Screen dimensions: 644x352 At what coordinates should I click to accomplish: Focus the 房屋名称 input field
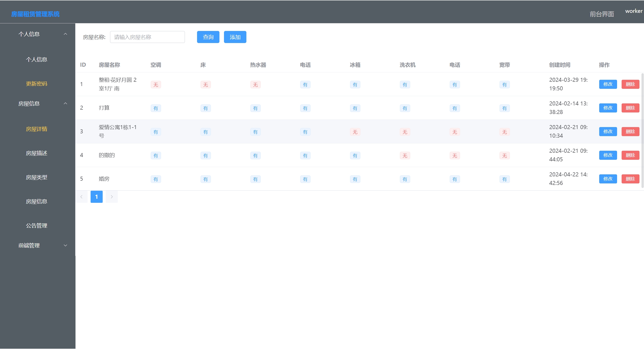click(147, 37)
